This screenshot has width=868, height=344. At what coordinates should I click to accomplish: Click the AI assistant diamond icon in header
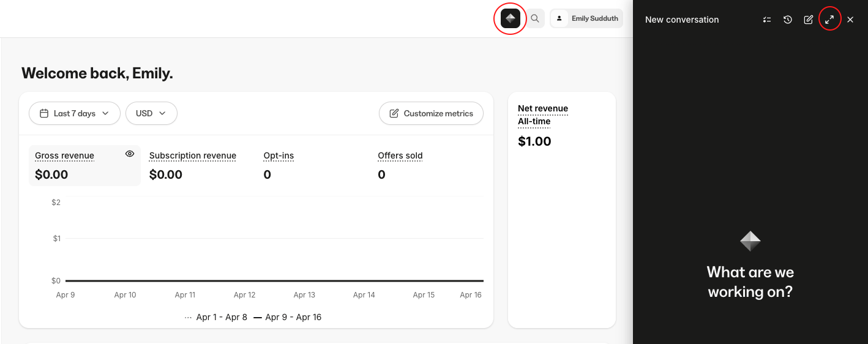(x=510, y=19)
